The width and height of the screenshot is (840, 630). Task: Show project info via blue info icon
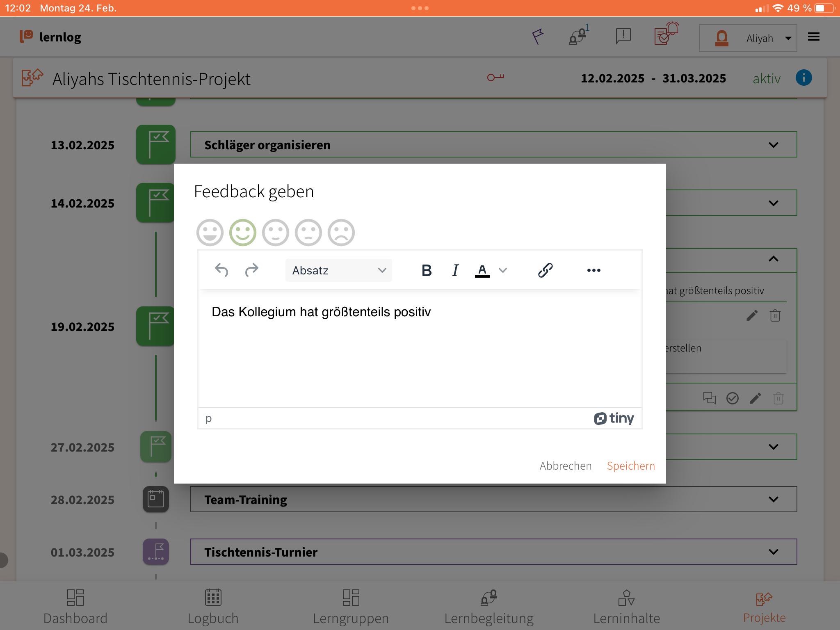pos(804,78)
